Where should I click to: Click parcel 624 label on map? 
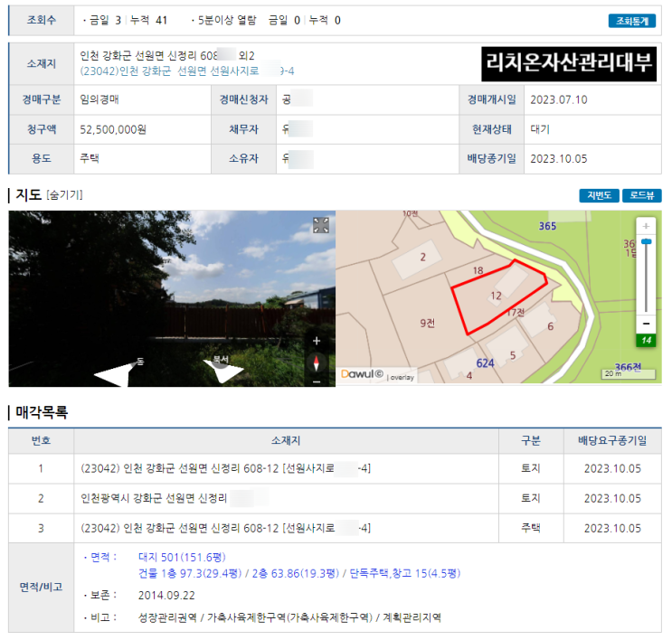(x=485, y=363)
